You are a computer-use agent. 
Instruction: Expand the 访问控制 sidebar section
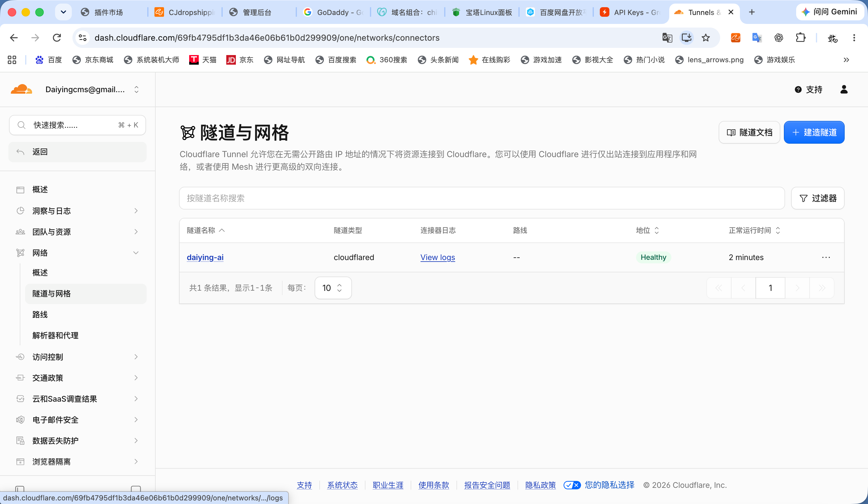pos(77,357)
